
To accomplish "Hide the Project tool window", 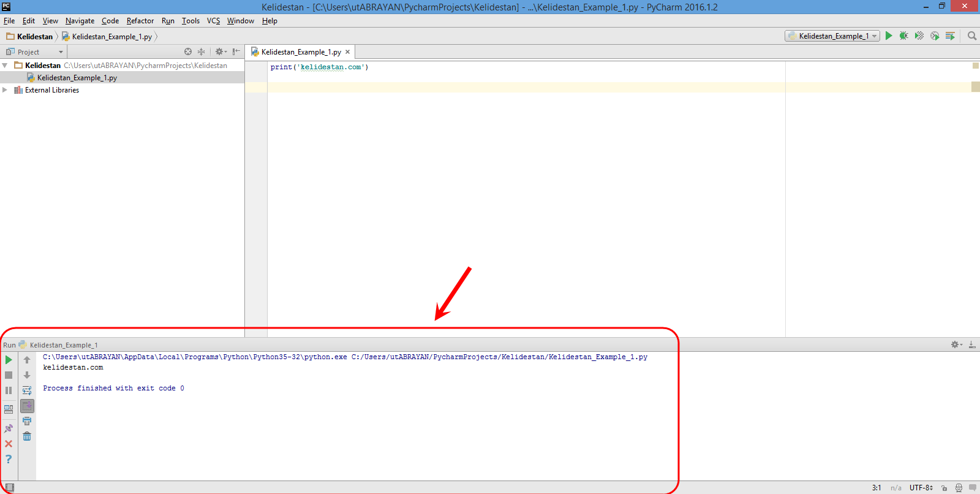I will 236,52.
